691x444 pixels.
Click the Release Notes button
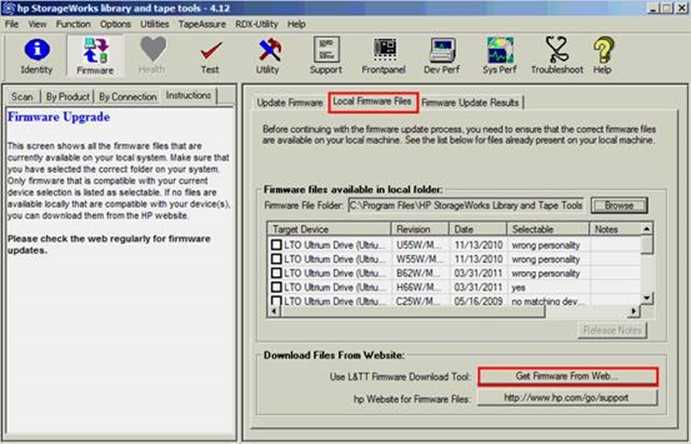(613, 330)
